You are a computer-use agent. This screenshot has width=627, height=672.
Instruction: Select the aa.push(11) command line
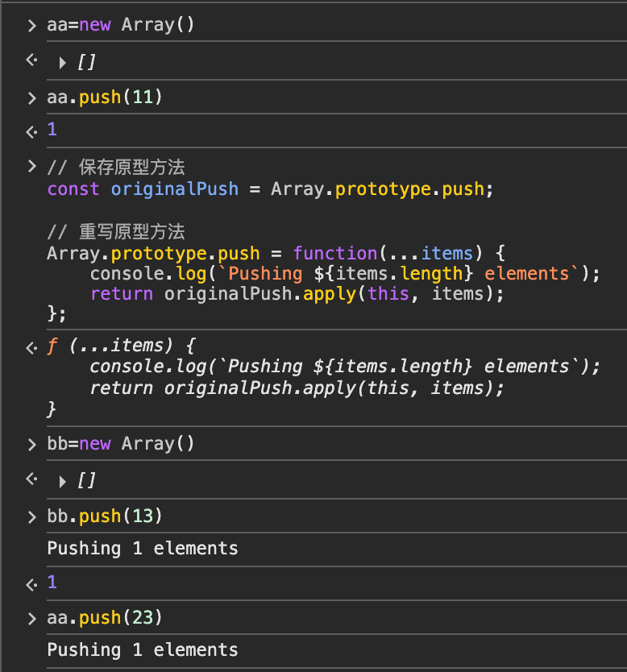pyautogui.click(x=105, y=97)
